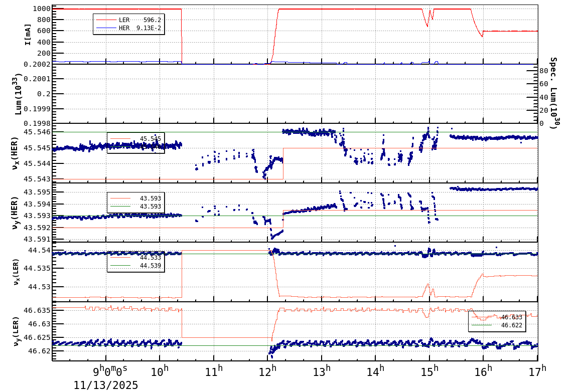Viewport: 579px width, 392px height.
Task: Click the 13h time tick label
Action: click(322, 370)
